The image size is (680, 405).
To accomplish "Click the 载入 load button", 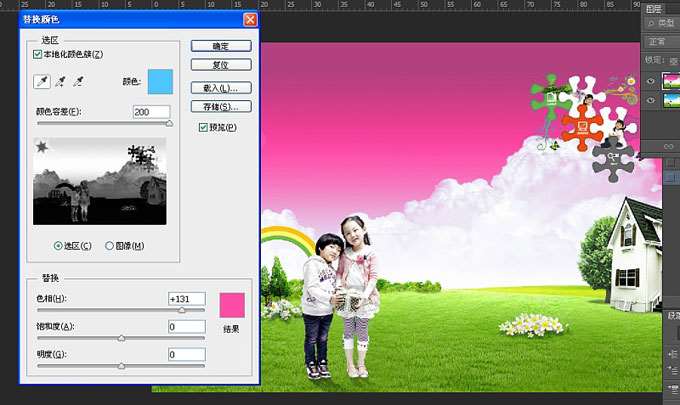I will pyautogui.click(x=221, y=88).
